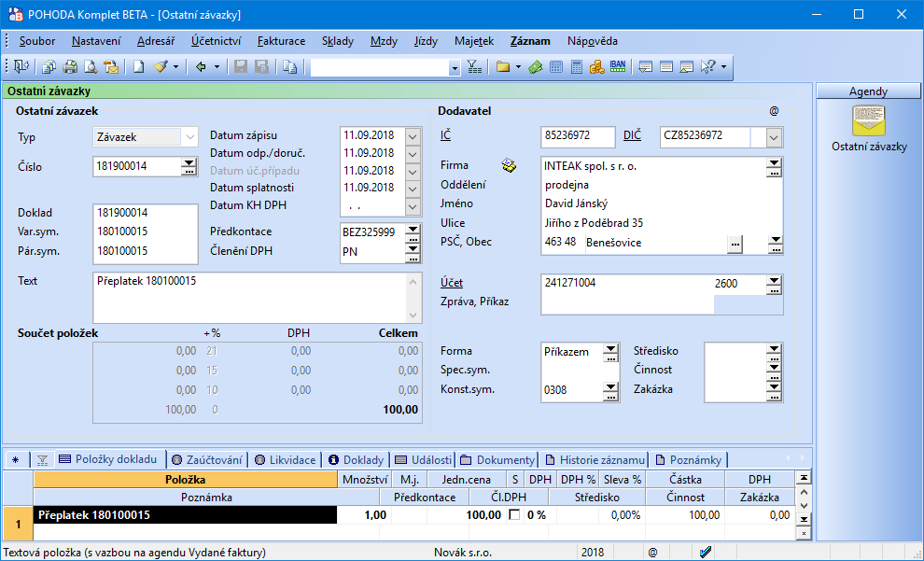
Task: Open Datum KH DPH date dropdown
Action: coord(413,206)
